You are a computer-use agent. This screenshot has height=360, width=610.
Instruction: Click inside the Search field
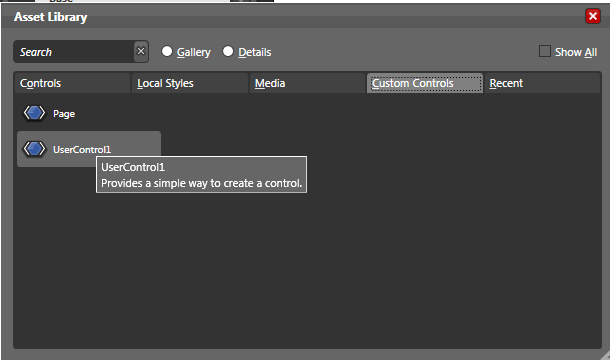click(74, 52)
